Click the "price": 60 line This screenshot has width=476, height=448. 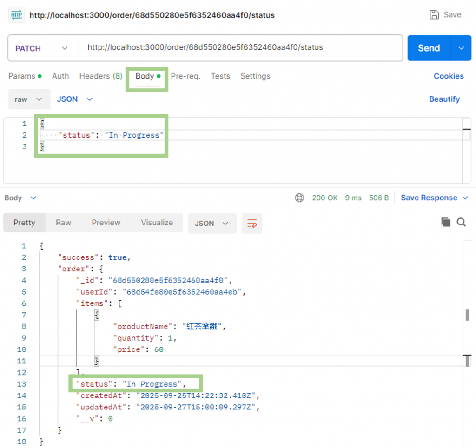pos(139,349)
